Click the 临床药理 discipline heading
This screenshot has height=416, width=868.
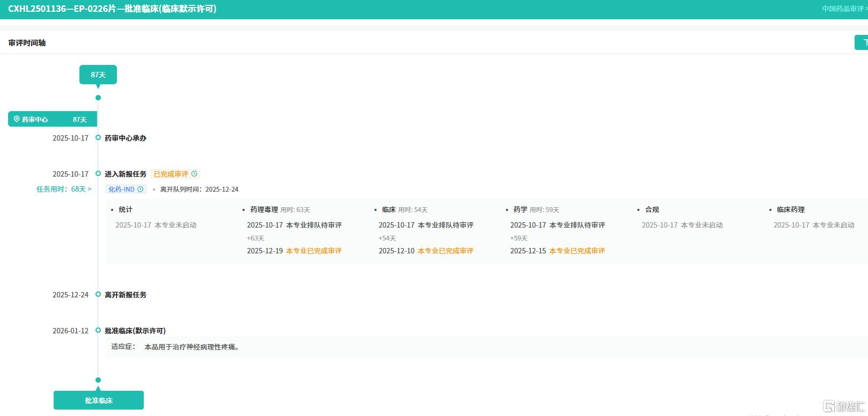tap(791, 210)
